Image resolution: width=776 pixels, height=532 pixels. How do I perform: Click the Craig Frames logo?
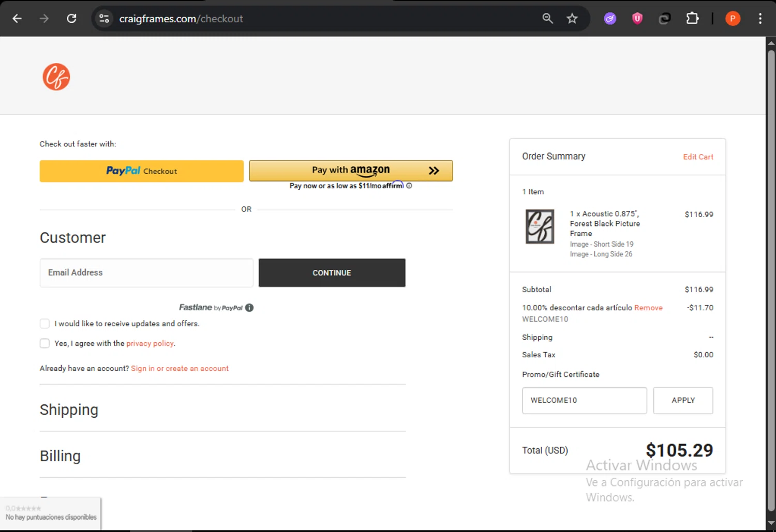(x=56, y=77)
